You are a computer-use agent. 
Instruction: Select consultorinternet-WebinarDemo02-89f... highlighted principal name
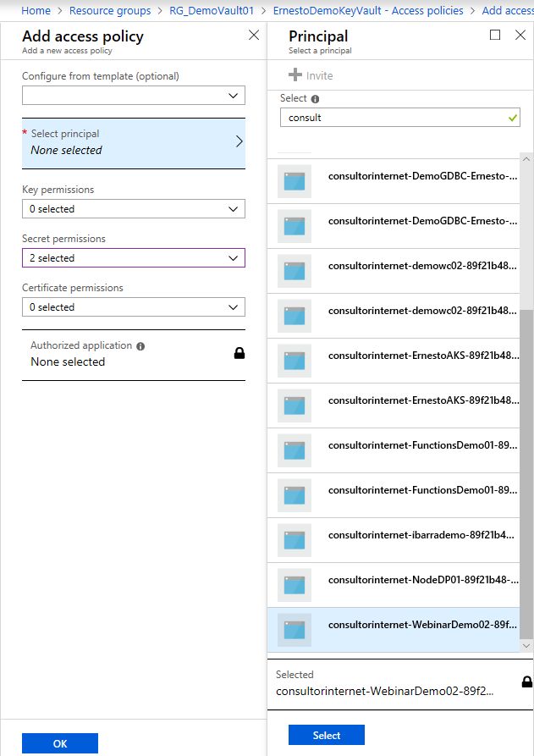(422, 625)
